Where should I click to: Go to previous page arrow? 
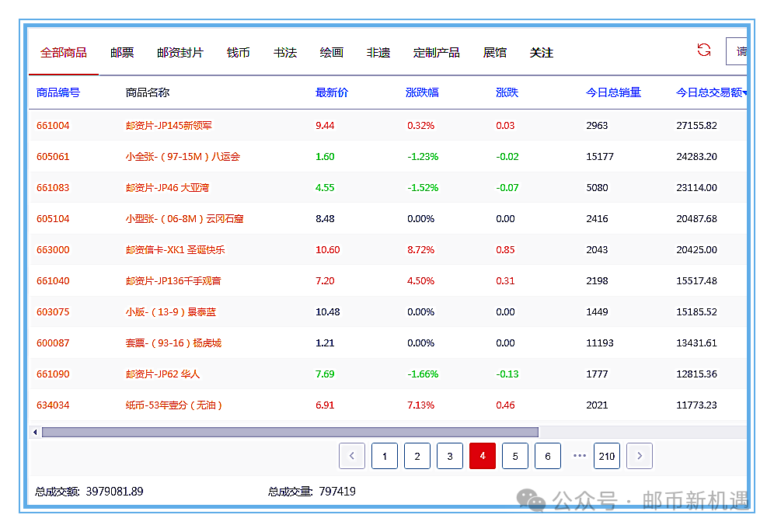pos(352,456)
